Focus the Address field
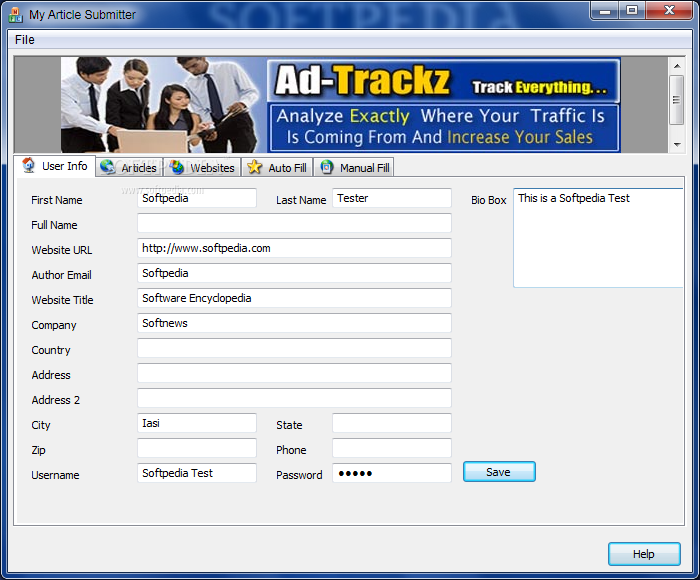Screen dimensions: 700x580 coord(294,373)
